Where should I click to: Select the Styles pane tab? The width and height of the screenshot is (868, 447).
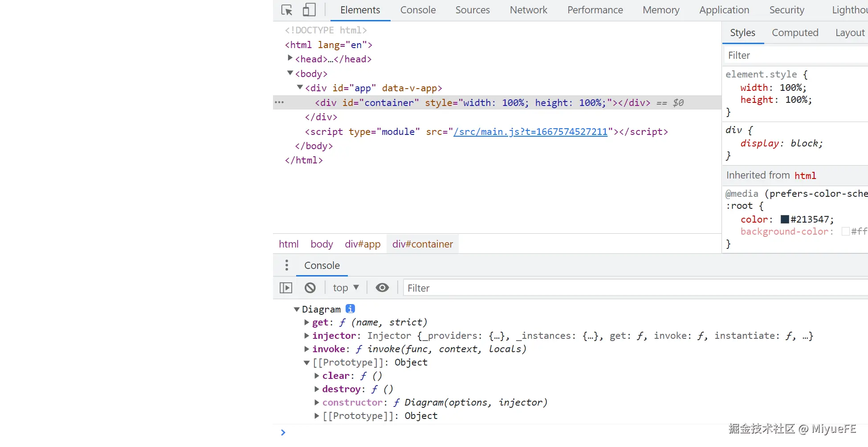coord(743,33)
